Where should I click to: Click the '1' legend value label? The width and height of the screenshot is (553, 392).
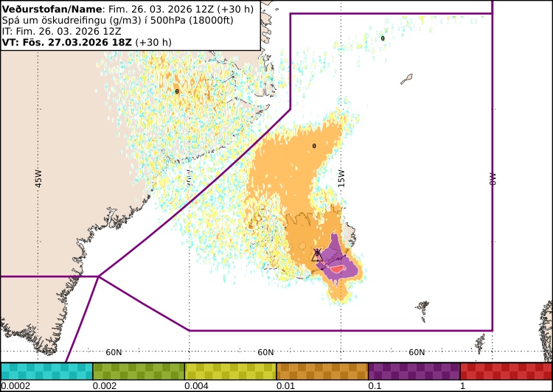[463, 385]
